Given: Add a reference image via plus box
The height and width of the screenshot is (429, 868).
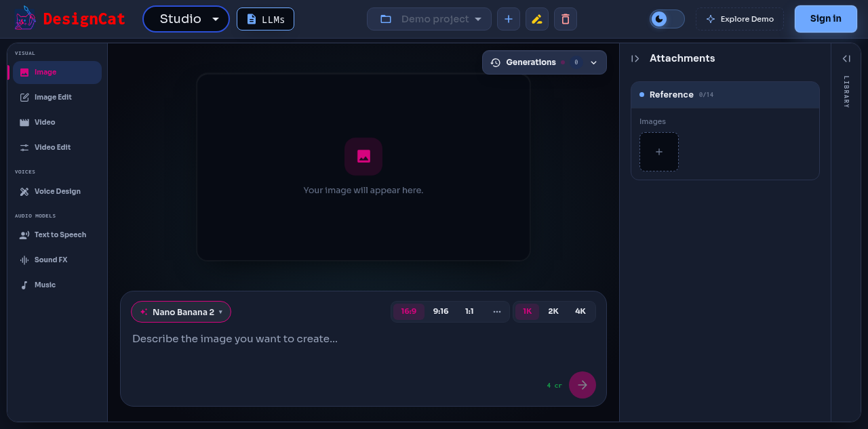Looking at the screenshot, I should [659, 152].
